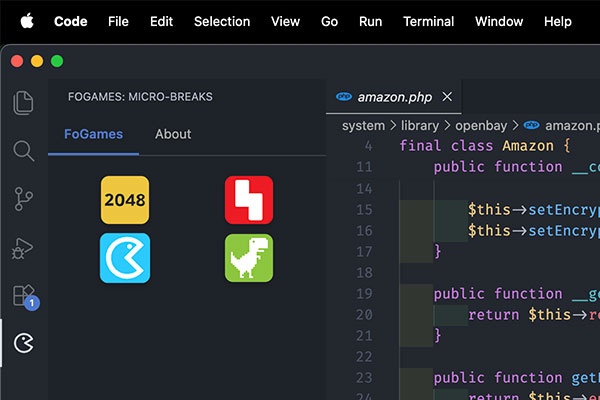
Task: Launch the green Dino runner game
Action: [x=249, y=258]
